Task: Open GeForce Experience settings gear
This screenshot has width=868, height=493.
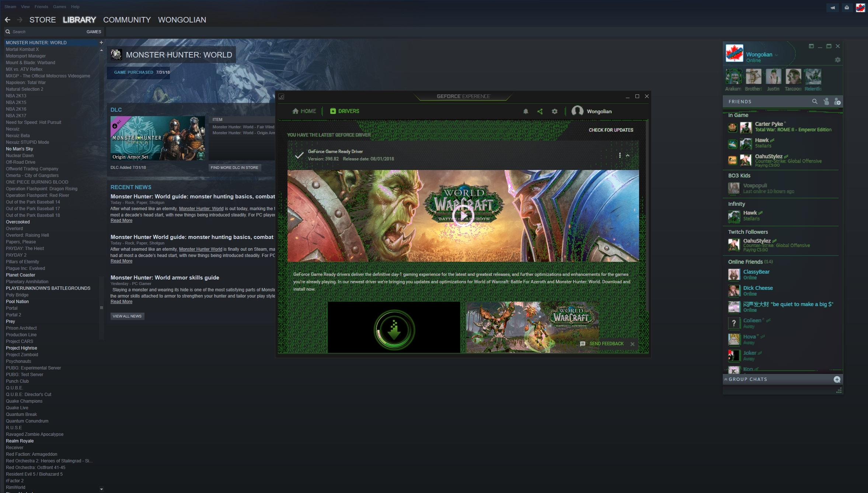Action: pyautogui.click(x=554, y=111)
